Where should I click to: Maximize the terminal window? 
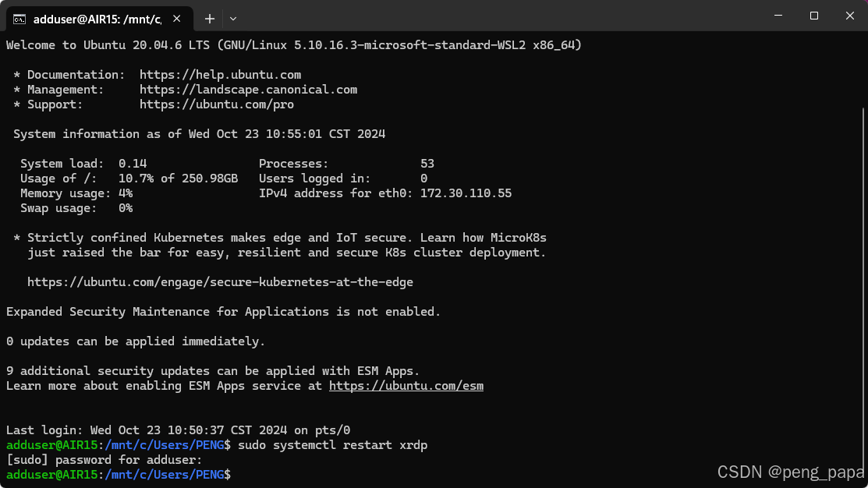[813, 16]
